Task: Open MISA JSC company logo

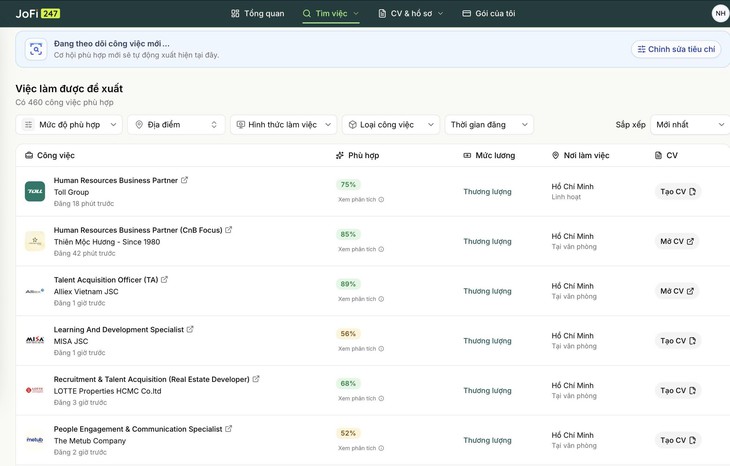Action: [x=35, y=341]
